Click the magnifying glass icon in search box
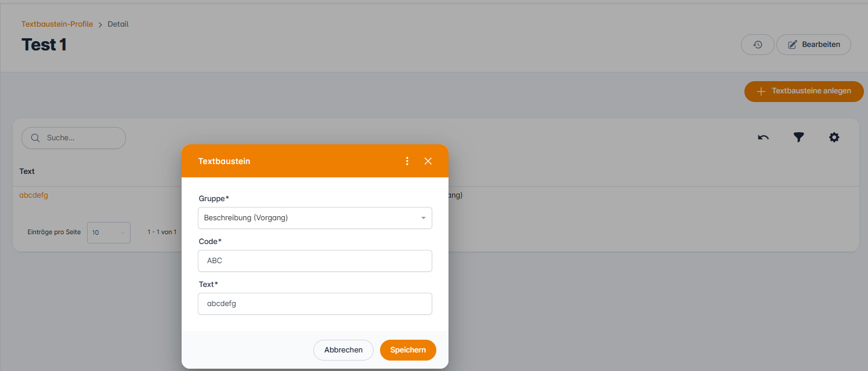 point(35,138)
